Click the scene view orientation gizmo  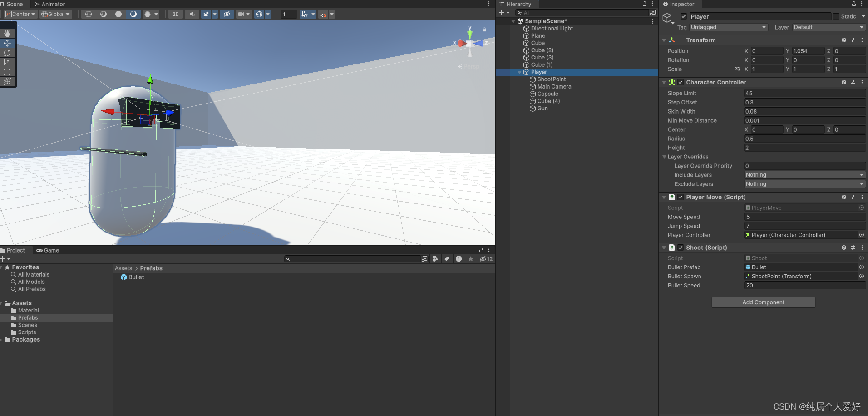470,43
